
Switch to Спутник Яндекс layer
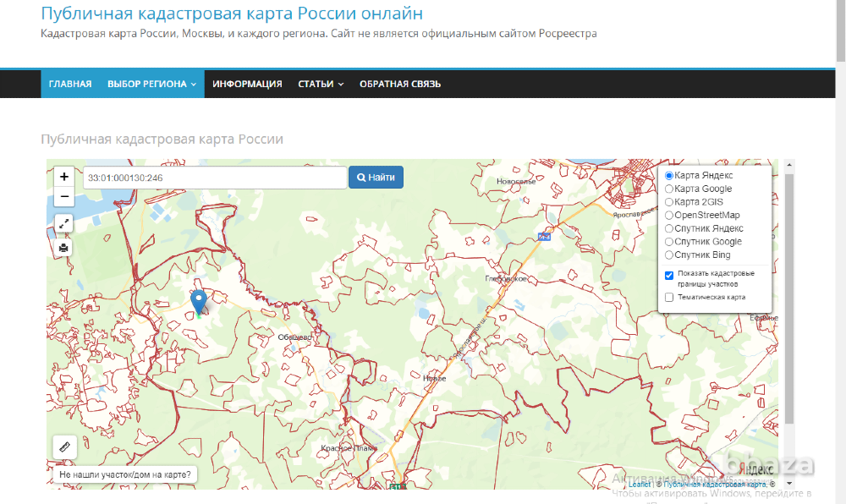coord(669,228)
